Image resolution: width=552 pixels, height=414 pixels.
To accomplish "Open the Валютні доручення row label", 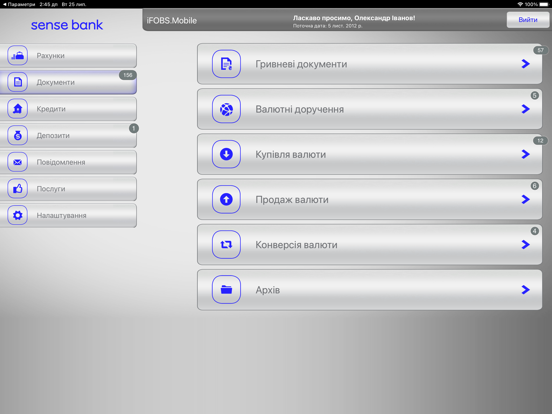I will (x=300, y=109).
